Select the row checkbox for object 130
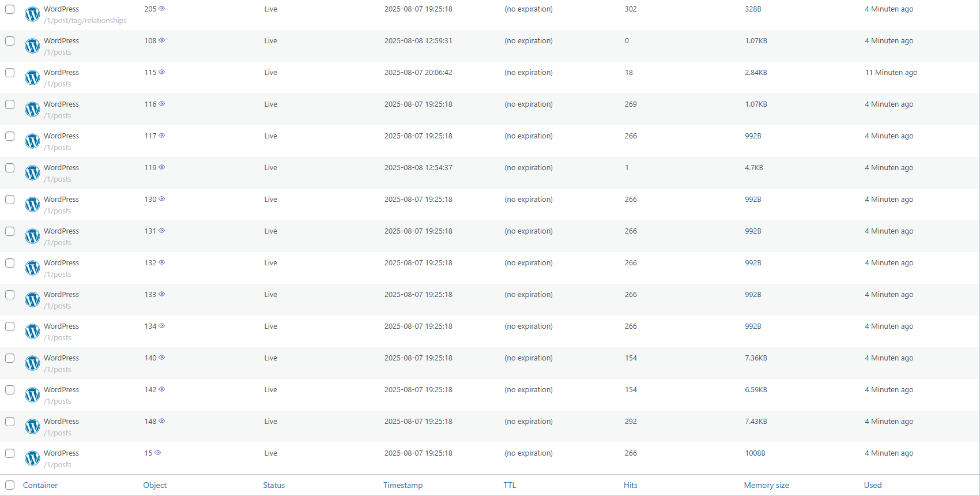Screen dimensions: 980x496 [10, 200]
